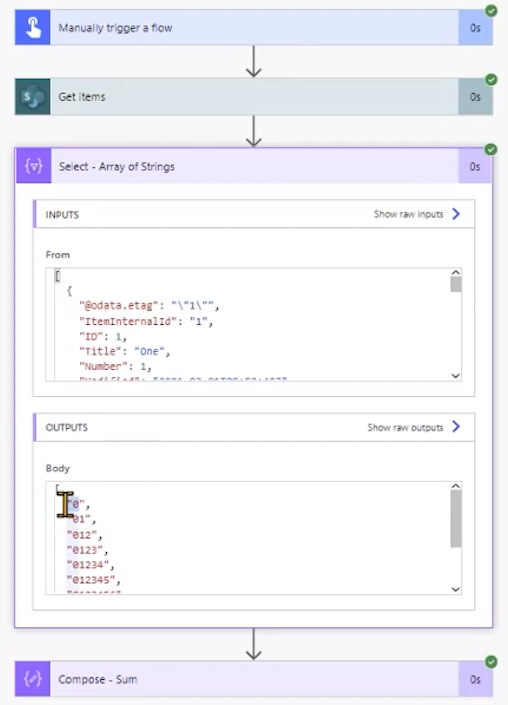This screenshot has width=508, height=705.
Task: Click the chevron next to Show raw inputs
Action: (x=456, y=214)
